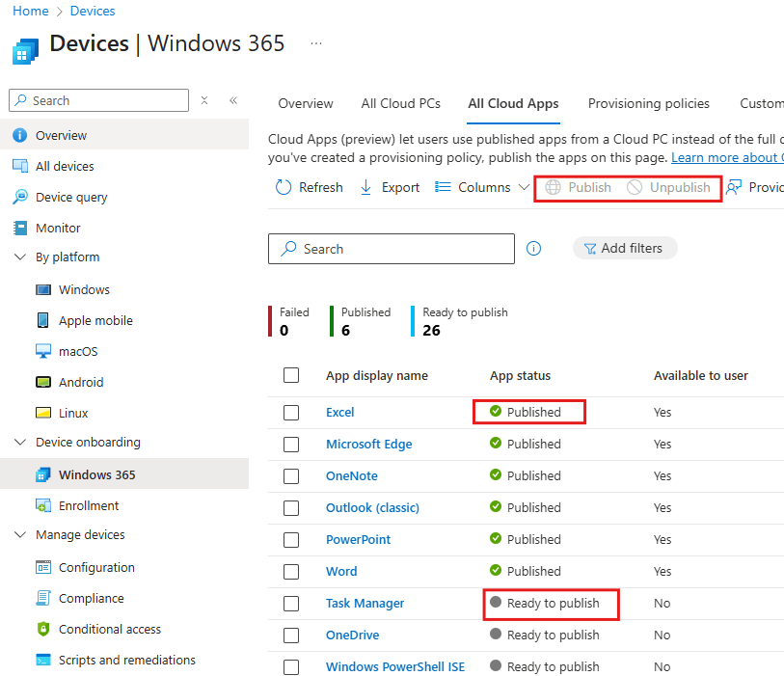Click the Export download icon
Viewport: 784px width, 676px height.
[366, 188]
